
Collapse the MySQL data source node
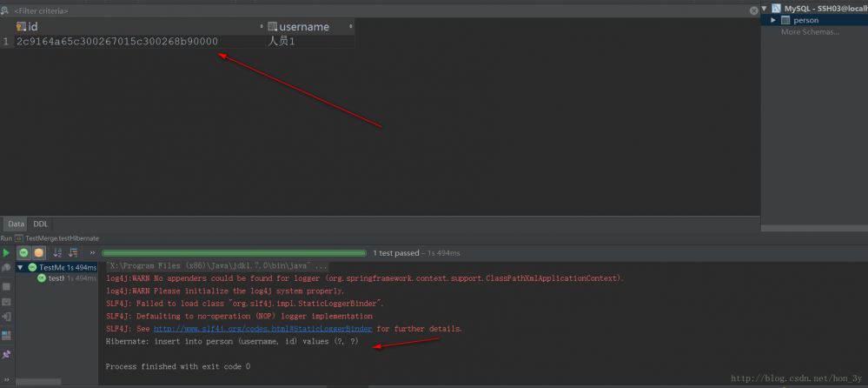pos(764,8)
